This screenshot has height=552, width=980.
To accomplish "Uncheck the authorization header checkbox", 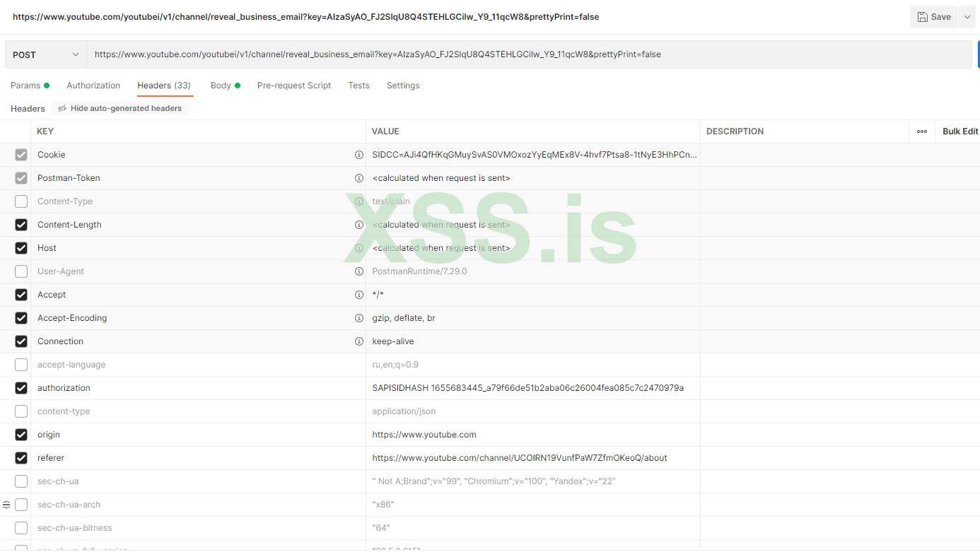I will (21, 388).
